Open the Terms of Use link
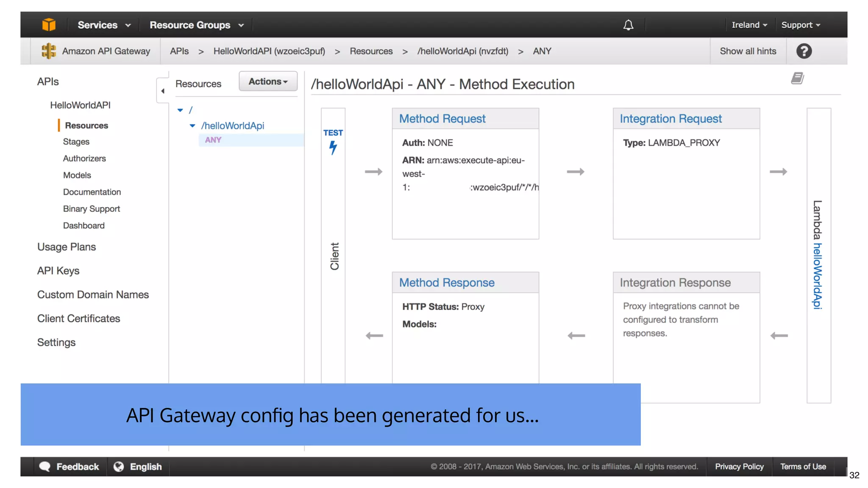 (x=803, y=466)
